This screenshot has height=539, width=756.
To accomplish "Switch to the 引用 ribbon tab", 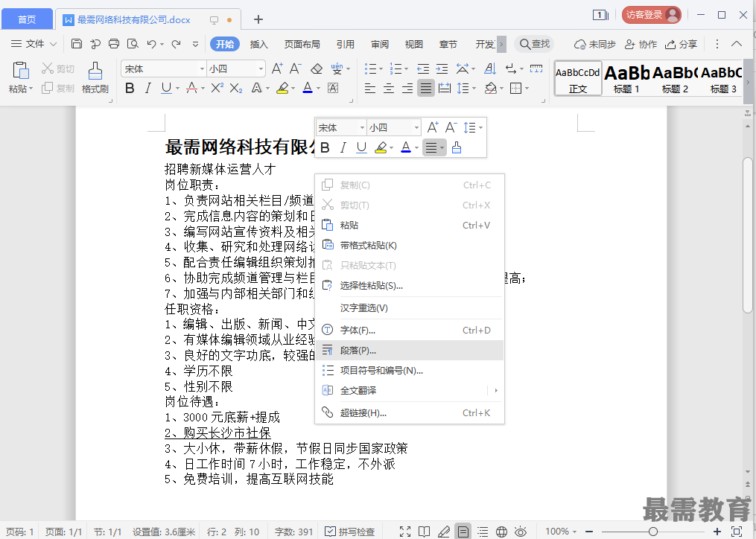I will [x=345, y=44].
